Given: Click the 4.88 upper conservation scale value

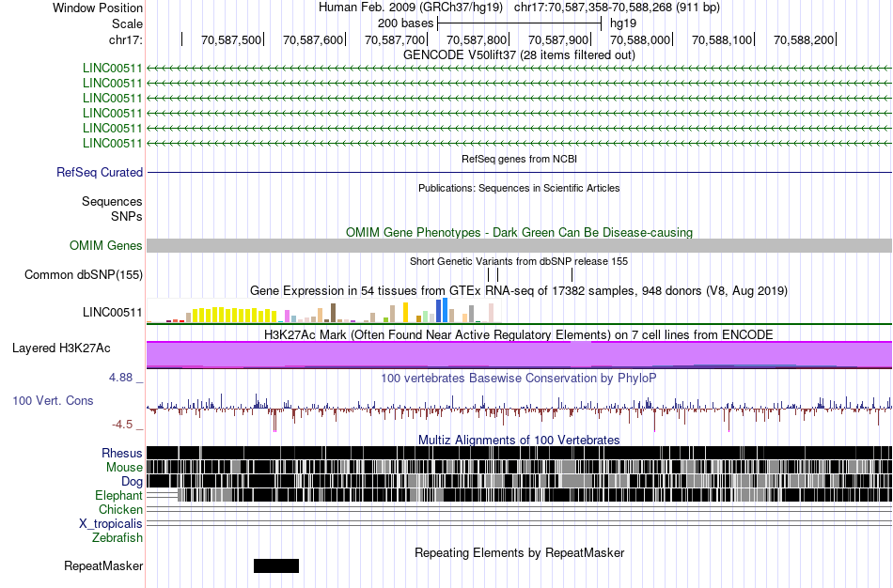Looking at the screenshot, I should [x=120, y=378].
